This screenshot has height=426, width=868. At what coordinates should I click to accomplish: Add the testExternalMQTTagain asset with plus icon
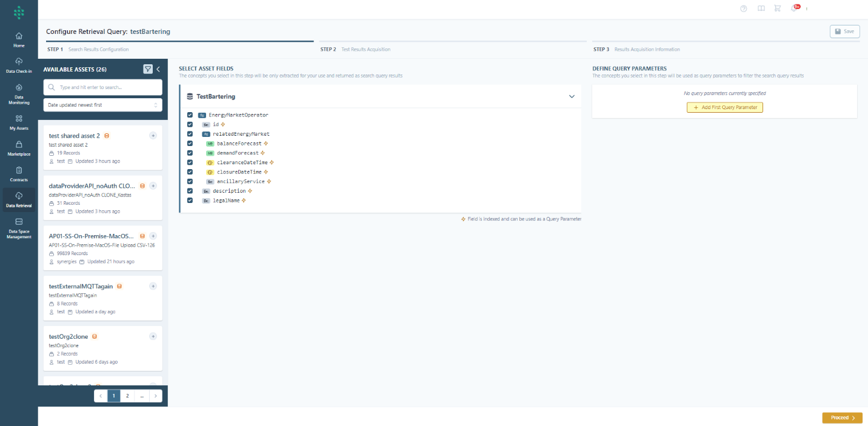click(x=153, y=286)
